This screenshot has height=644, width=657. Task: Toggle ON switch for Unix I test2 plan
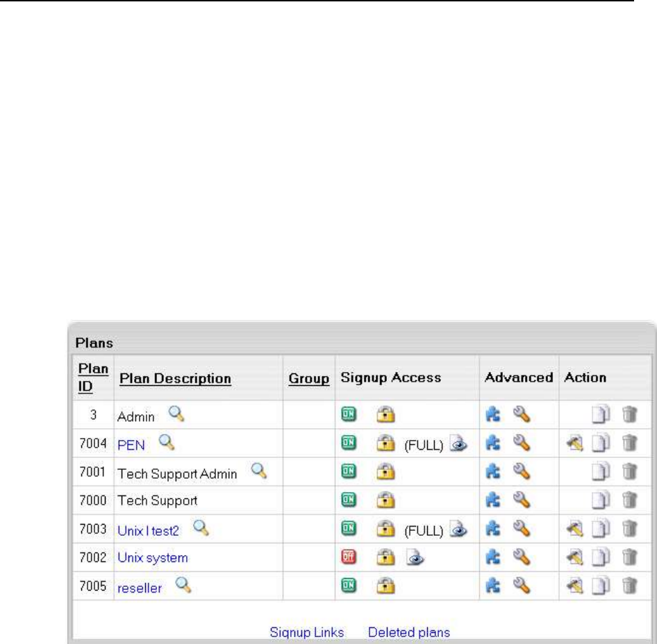349,528
